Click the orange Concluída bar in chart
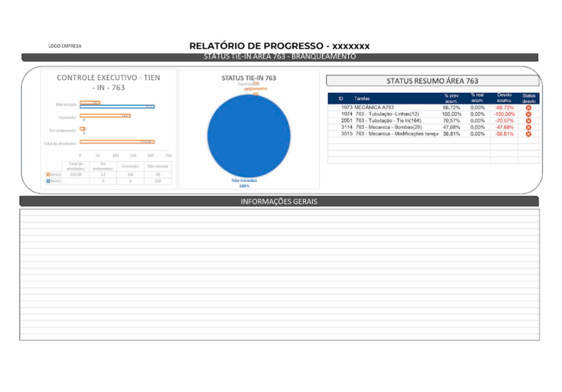This screenshot has height=392, width=562. point(104,116)
